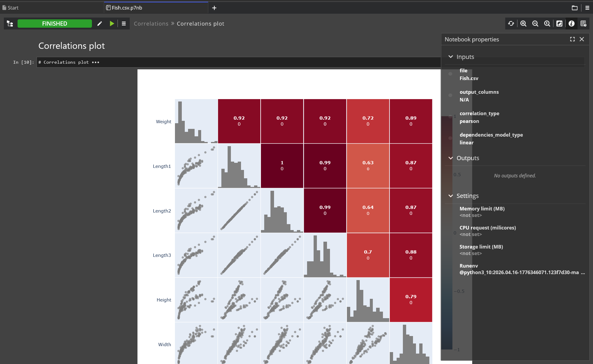This screenshot has width=593, height=364.
Task: Zoom in using the magnifier plus icon
Action: (523, 24)
